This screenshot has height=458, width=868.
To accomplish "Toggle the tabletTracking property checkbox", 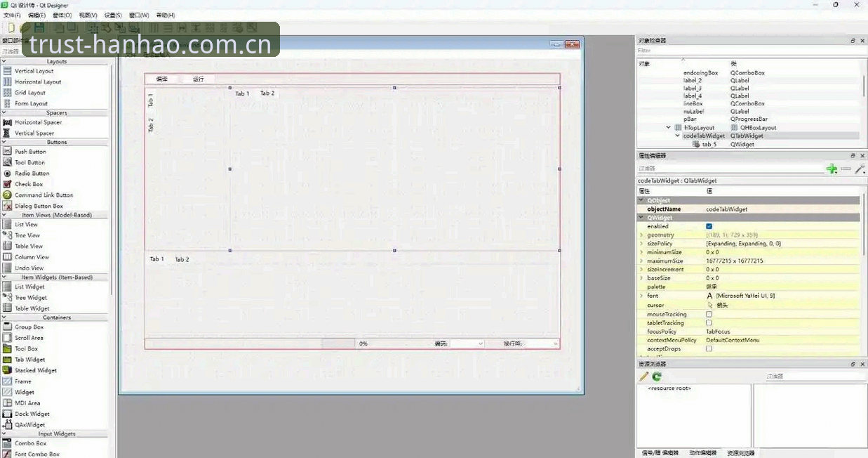I will (x=709, y=323).
